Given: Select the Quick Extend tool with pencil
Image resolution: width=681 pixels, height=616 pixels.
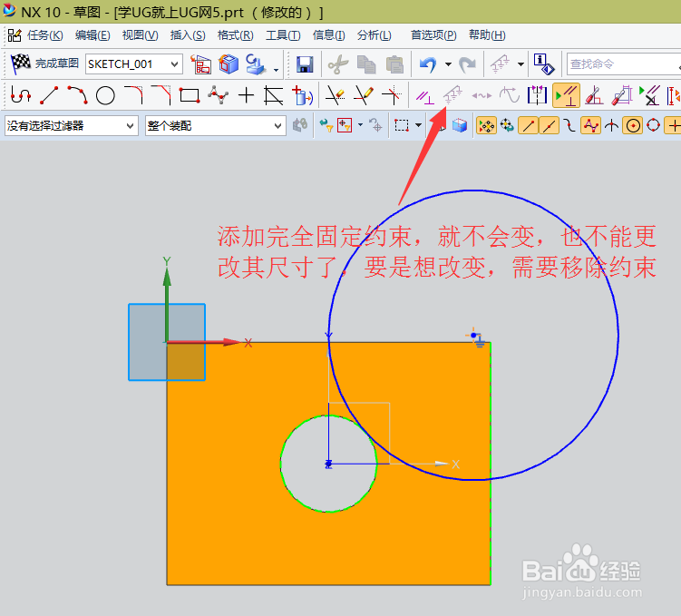Looking at the screenshot, I should [364, 95].
